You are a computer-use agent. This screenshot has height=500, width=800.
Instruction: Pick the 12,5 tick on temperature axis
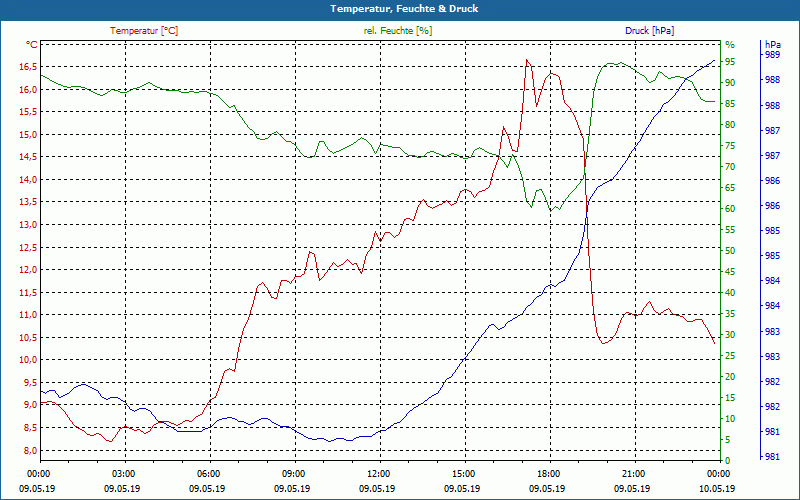[28, 247]
